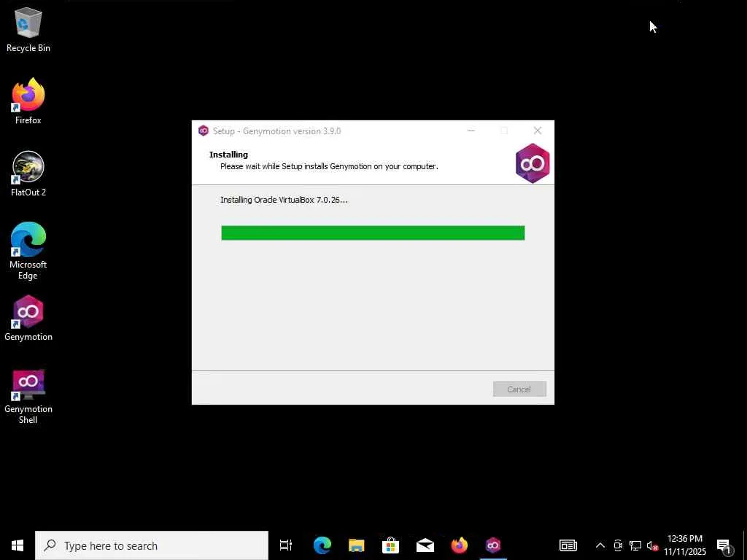Select the Microsoft Edge desktop shortcut
Screen dimensions: 747x560
pos(28,251)
